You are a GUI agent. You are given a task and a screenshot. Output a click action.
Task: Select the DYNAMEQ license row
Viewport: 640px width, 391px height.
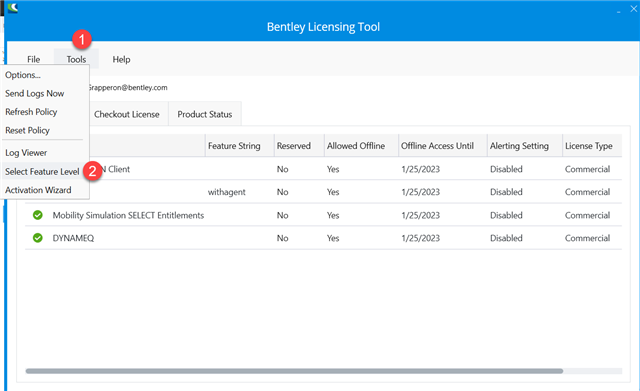[323, 238]
